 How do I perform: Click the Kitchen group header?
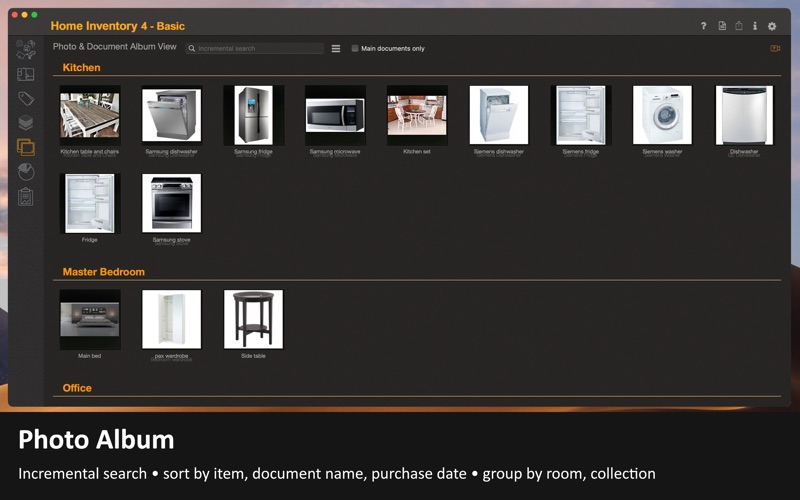click(81, 67)
